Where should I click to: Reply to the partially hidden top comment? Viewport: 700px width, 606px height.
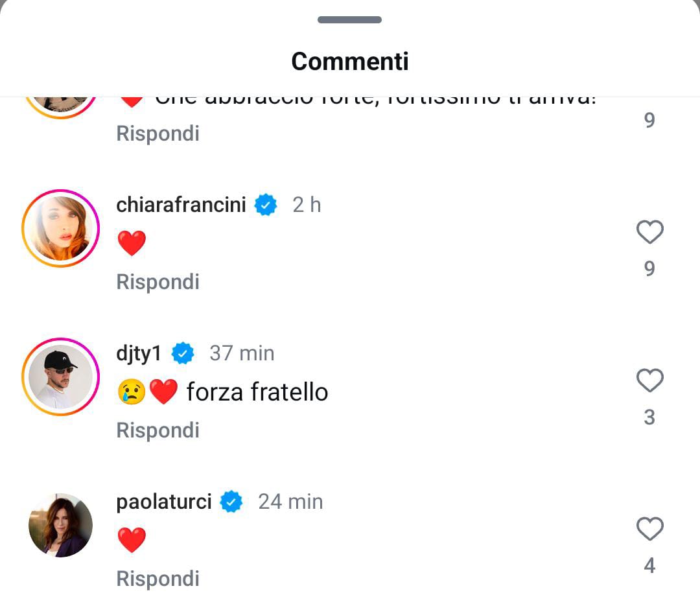pyautogui.click(x=157, y=134)
